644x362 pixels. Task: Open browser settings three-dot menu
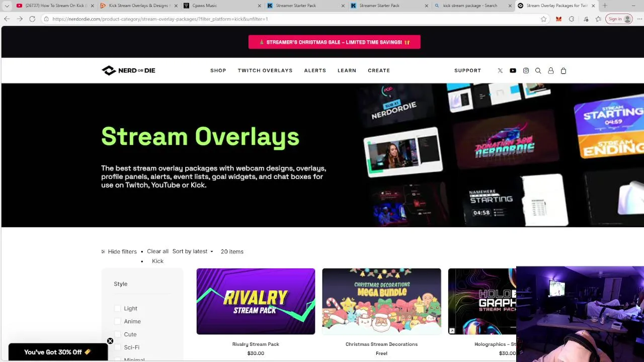(x=638, y=19)
